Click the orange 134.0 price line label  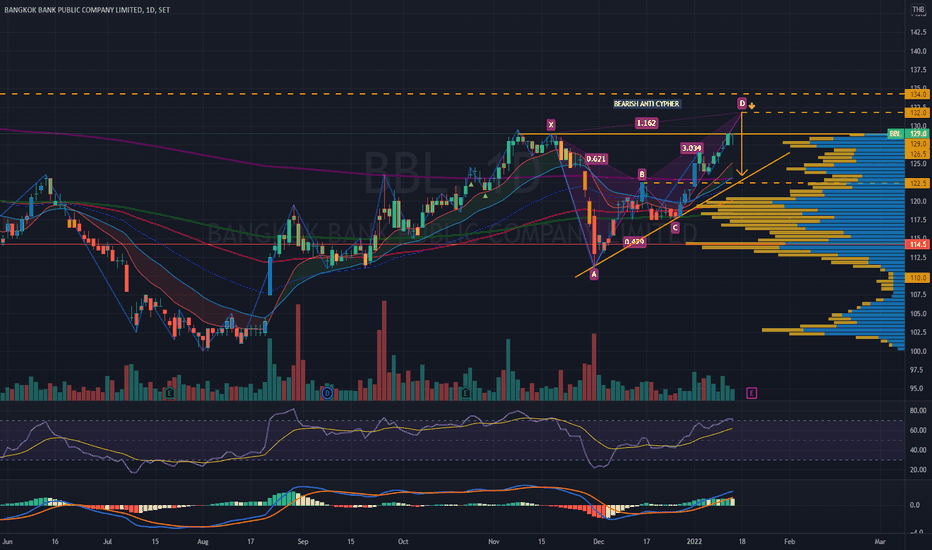tap(918, 95)
